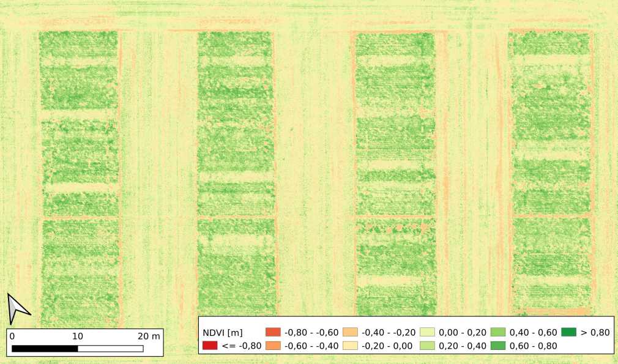Click the '0,60 - 0,80' legend label

pyautogui.click(x=534, y=346)
